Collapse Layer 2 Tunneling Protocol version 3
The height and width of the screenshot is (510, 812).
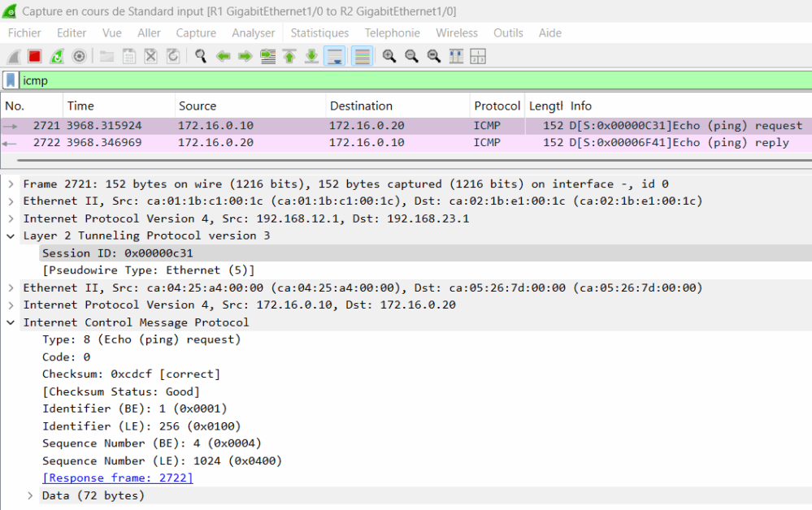coord(11,236)
